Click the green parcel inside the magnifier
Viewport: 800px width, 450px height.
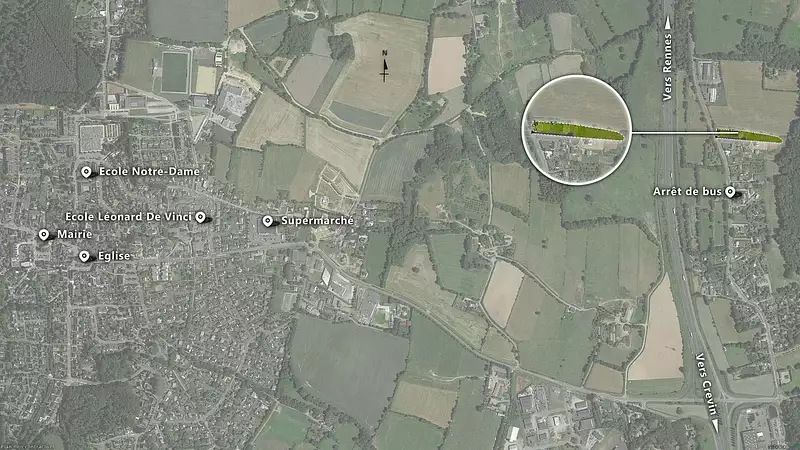click(578, 131)
